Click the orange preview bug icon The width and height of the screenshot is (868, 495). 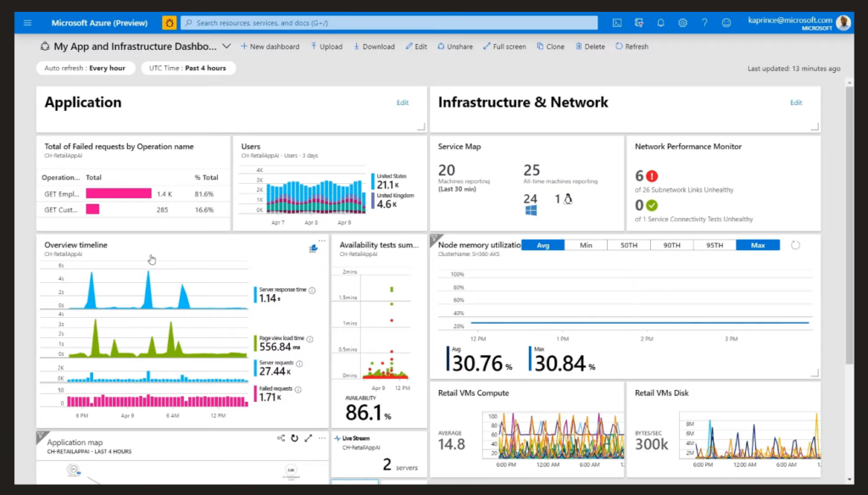(169, 23)
